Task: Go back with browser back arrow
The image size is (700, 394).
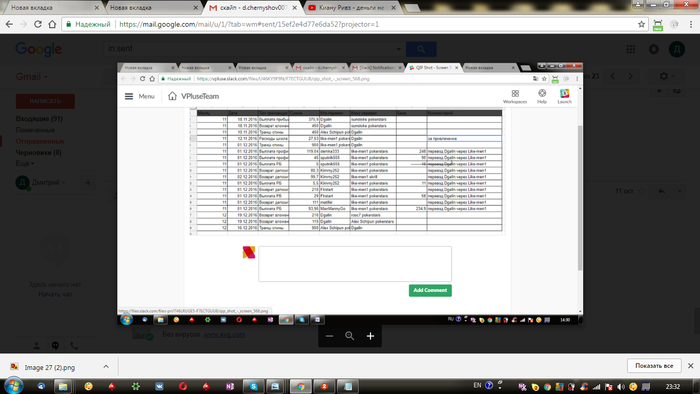Action: [9, 25]
